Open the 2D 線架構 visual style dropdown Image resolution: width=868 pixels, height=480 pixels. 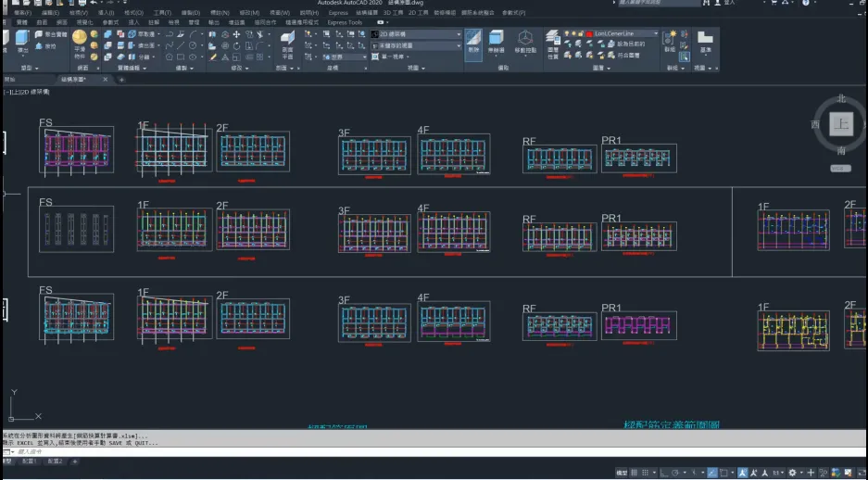pyautogui.click(x=416, y=34)
